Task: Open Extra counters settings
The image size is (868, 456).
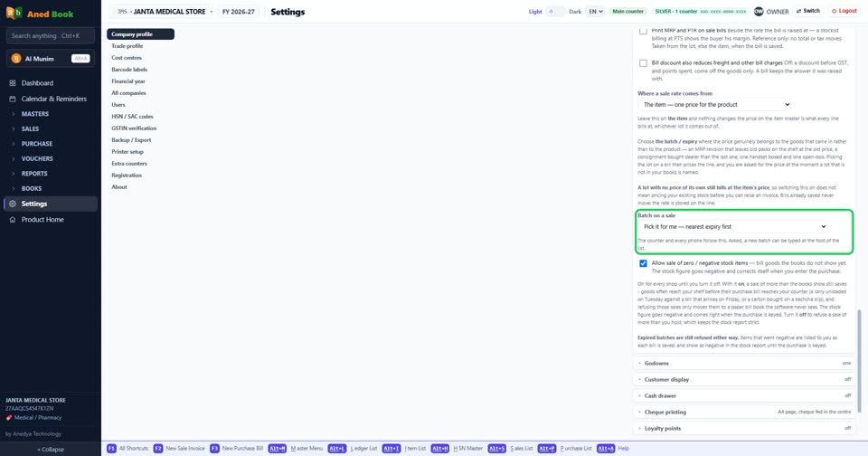Action: (141, 164)
